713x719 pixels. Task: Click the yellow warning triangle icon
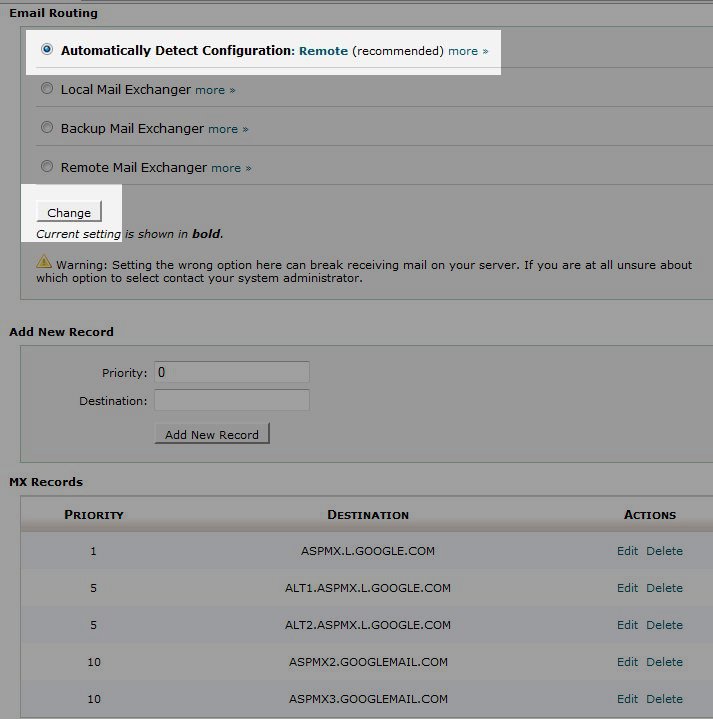pyautogui.click(x=44, y=263)
